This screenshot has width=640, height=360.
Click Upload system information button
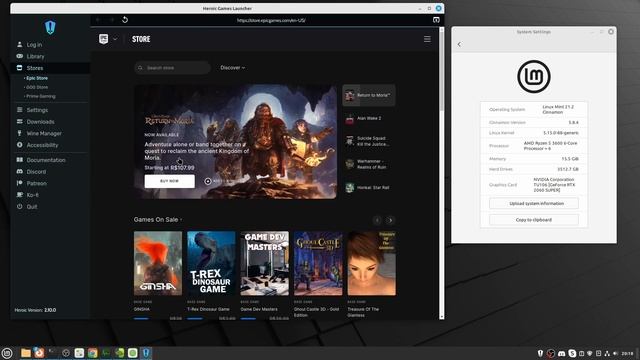point(534,203)
